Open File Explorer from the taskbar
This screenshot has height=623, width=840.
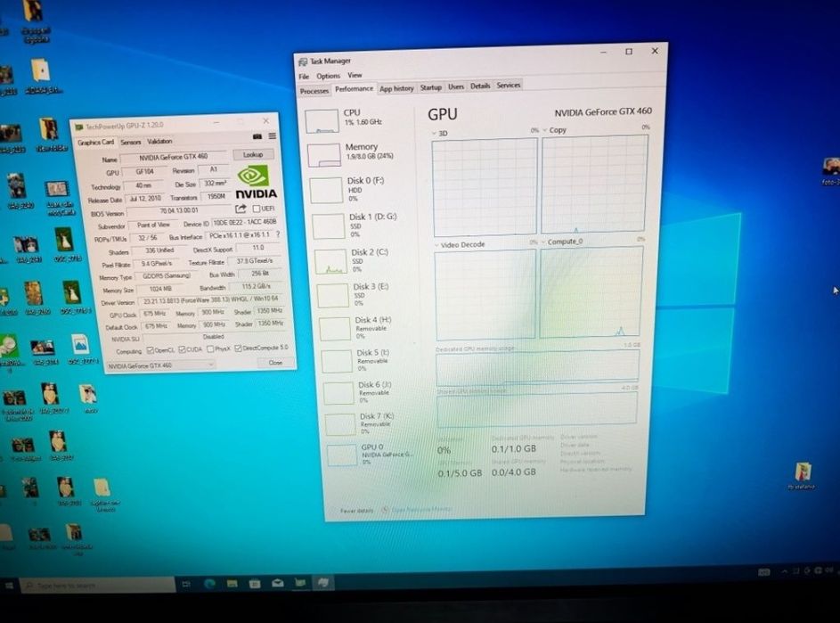pyautogui.click(x=232, y=583)
